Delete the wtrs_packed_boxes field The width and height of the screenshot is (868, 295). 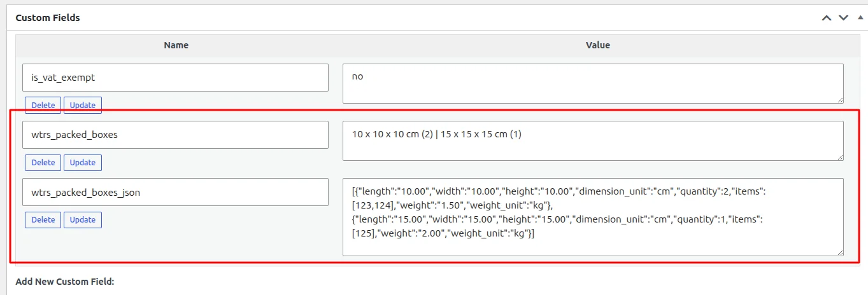click(43, 163)
